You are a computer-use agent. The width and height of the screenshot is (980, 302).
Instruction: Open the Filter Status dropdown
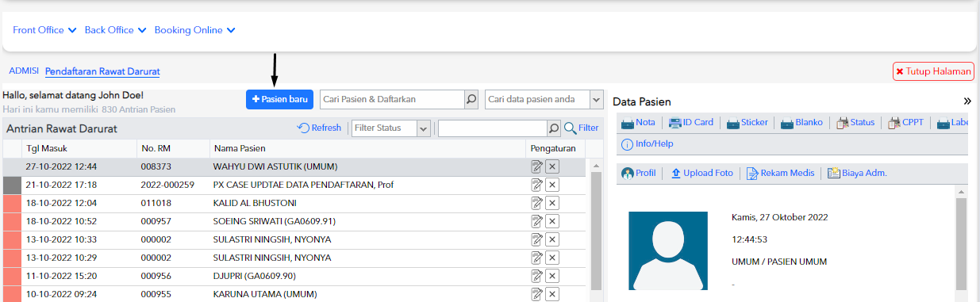[391, 128]
